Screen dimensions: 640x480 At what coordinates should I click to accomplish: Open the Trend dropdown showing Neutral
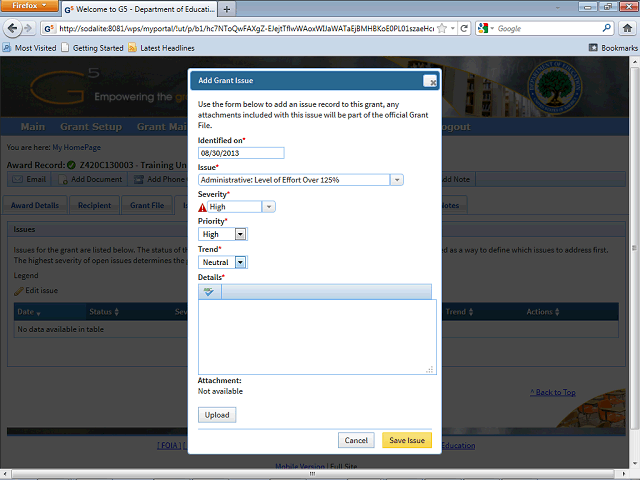click(240, 262)
